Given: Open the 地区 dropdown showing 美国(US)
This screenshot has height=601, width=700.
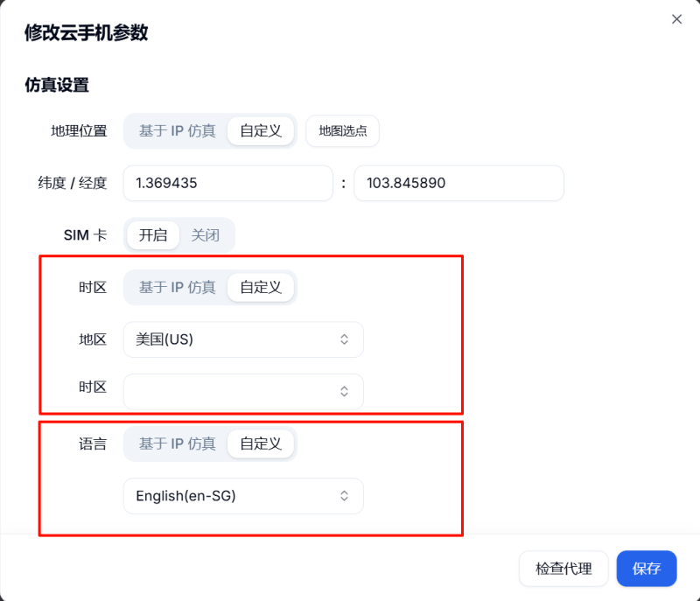Looking at the screenshot, I should 232,339.
